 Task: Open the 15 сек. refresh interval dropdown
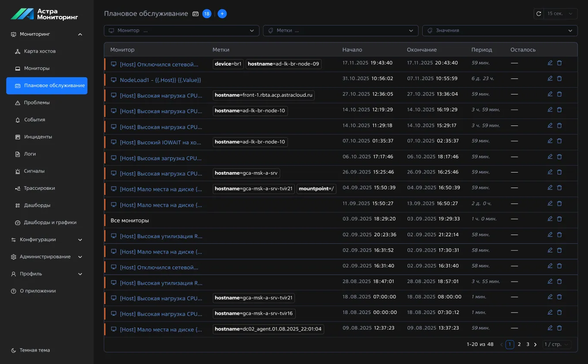coord(560,14)
